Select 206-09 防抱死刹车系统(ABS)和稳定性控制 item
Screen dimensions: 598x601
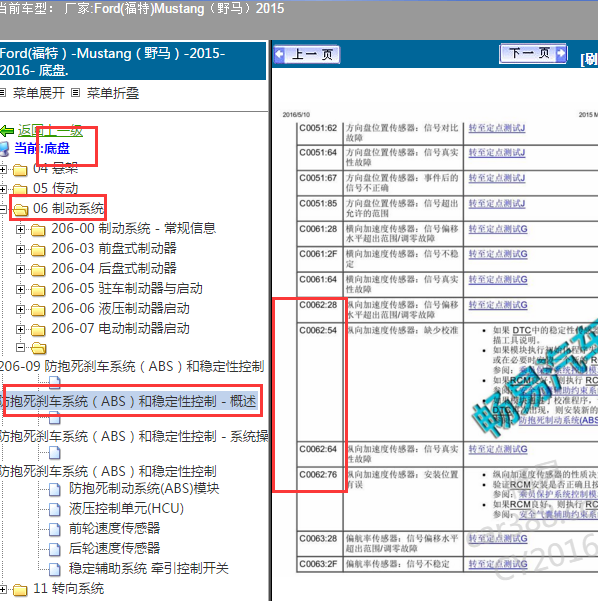[132, 366]
